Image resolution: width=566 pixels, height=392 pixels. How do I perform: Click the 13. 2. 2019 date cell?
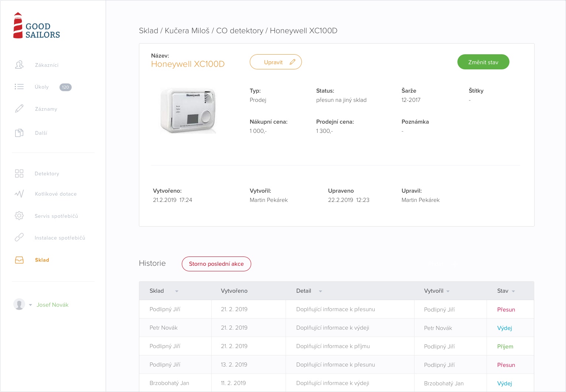(234, 365)
